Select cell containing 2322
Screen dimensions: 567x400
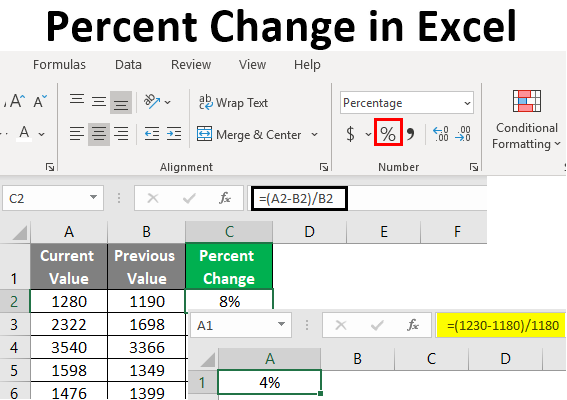[x=69, y=324]
